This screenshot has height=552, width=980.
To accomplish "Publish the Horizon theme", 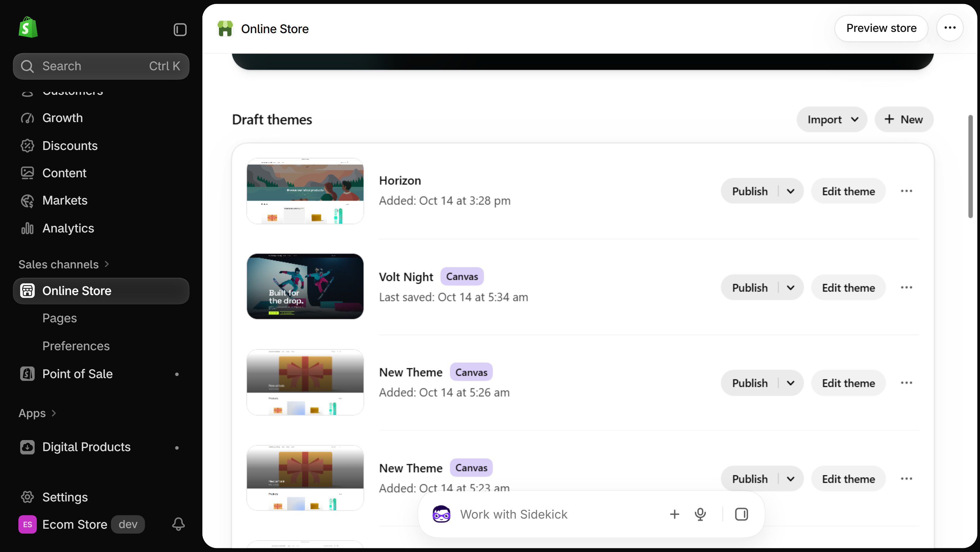I will coord(749,191).
